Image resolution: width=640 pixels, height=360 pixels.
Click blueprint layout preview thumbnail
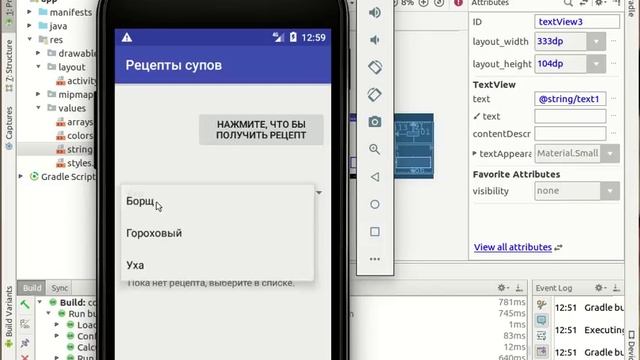pos(413,146)
